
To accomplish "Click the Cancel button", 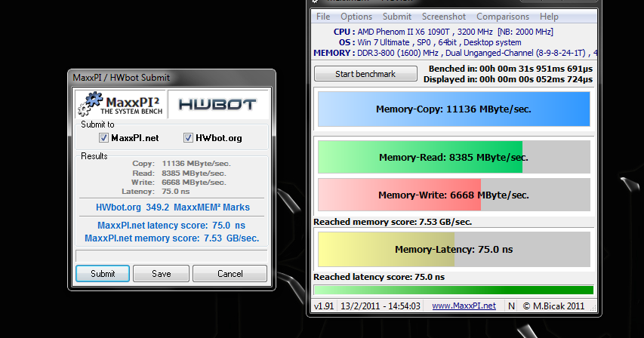I will point(230,274).
